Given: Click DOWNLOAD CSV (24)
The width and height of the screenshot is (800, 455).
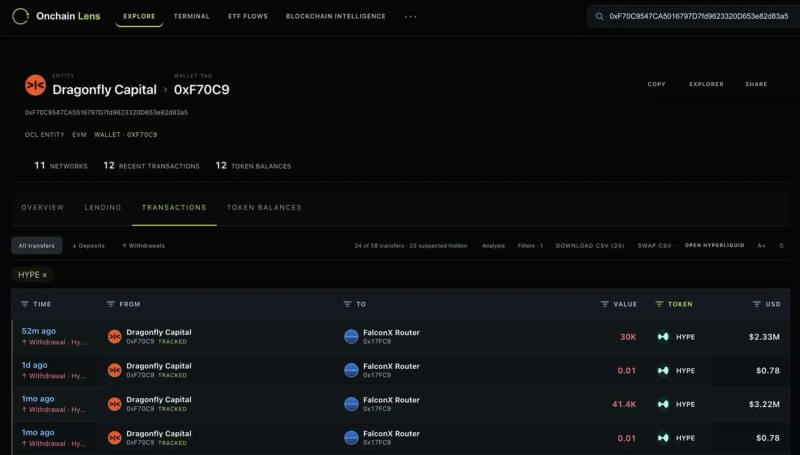Looking at the screenshot, I should pos(590,246).
